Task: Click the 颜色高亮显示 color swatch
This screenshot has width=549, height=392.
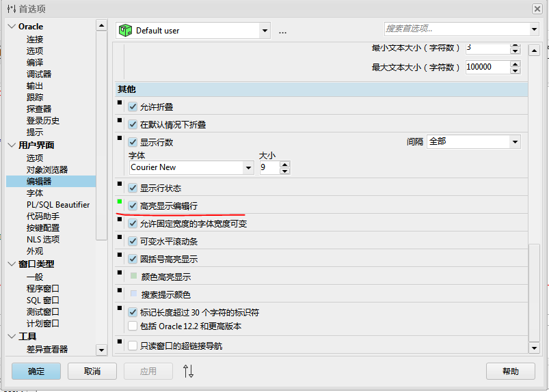Action: click(133, 277)
